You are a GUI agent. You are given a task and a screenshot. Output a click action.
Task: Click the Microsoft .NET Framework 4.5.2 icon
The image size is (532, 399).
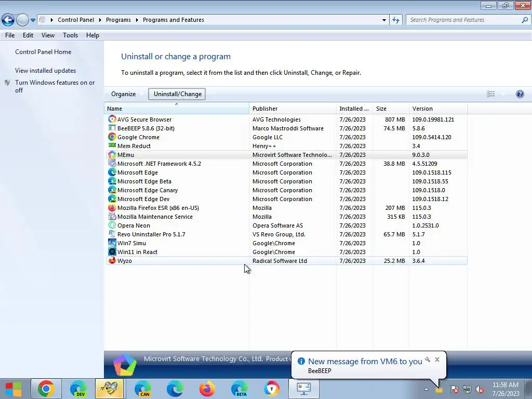point(112,163)
